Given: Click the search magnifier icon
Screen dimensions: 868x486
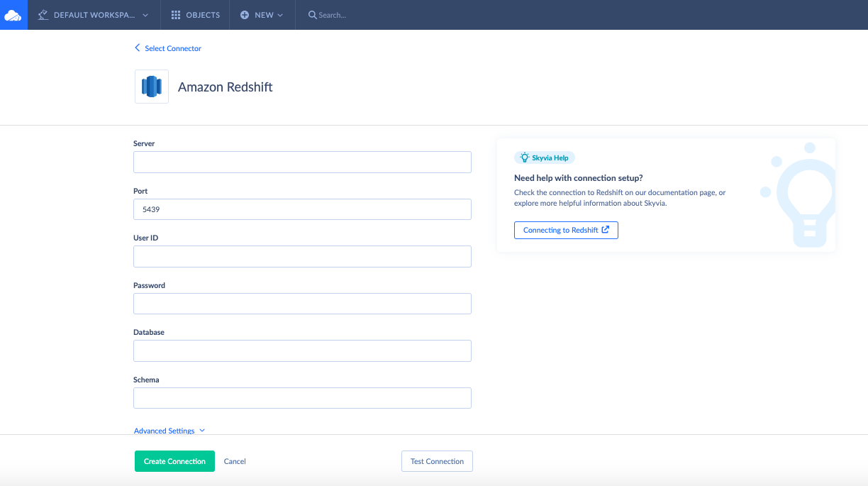Looking at the screenshot, I should click(x=312, y=14).
